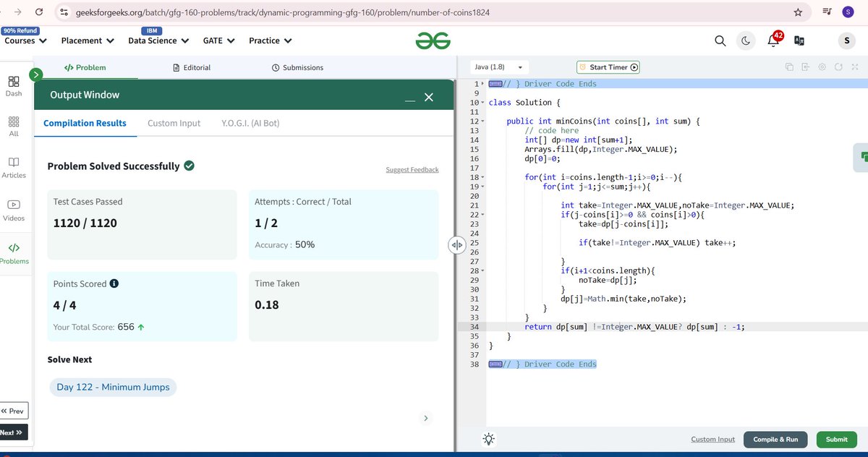Open GATE dropdown menu
This screenshot has width=868, height=457.
point(218,40)
